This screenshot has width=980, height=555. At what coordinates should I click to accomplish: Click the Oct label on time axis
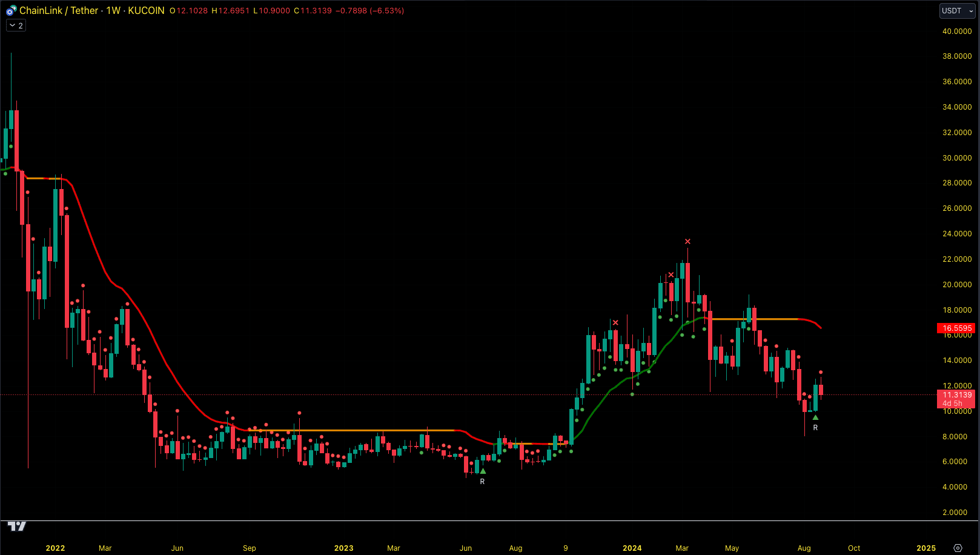pyautogui.click(x=854, y=548)
